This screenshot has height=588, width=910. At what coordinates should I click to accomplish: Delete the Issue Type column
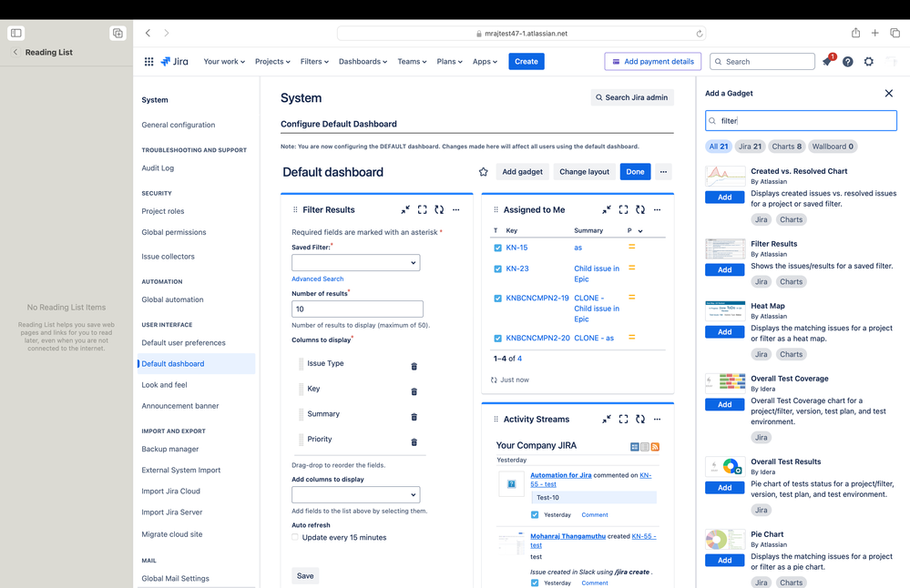(414, 367)
